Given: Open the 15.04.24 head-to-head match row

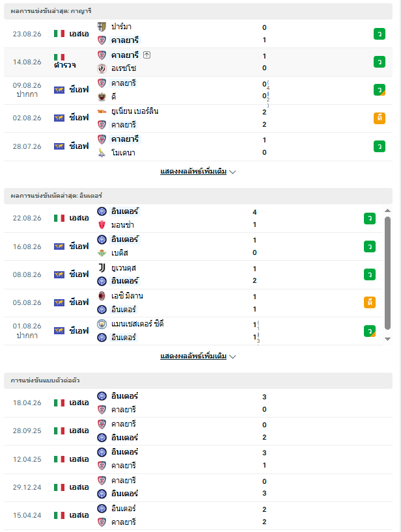Looking at the screenshot, I should (198, 515).
